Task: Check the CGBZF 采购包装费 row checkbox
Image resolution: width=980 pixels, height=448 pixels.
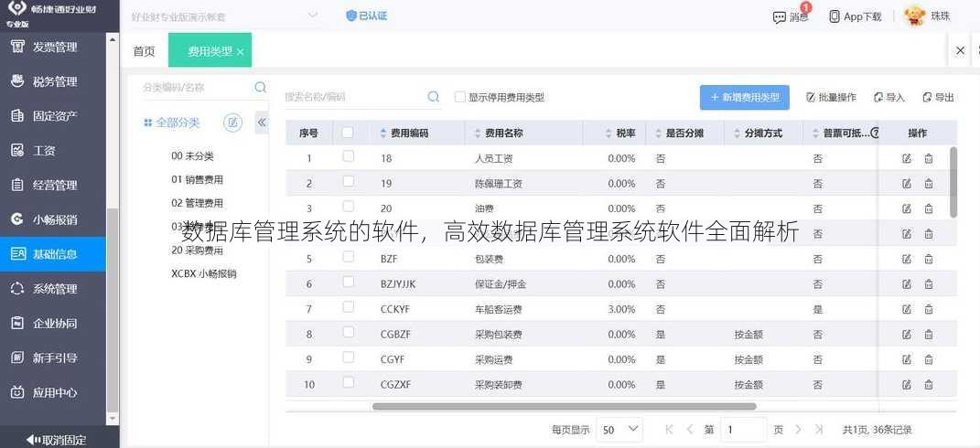Action: click(348, 332)
